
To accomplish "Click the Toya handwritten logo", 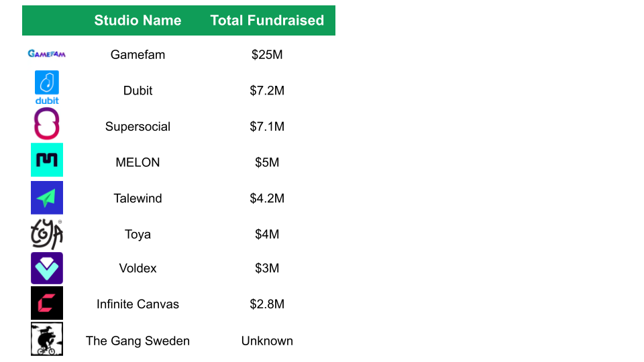I will 47,234.
